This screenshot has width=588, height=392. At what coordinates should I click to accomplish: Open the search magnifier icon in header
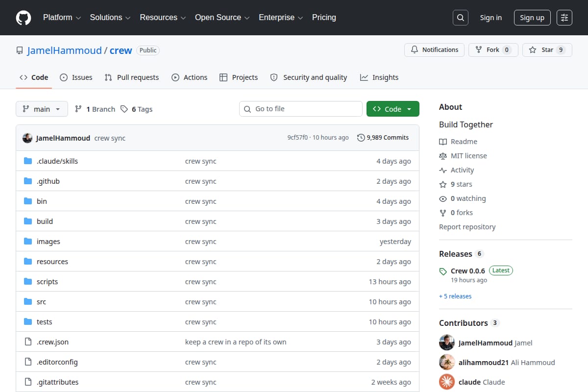click(x=460, y=18)
